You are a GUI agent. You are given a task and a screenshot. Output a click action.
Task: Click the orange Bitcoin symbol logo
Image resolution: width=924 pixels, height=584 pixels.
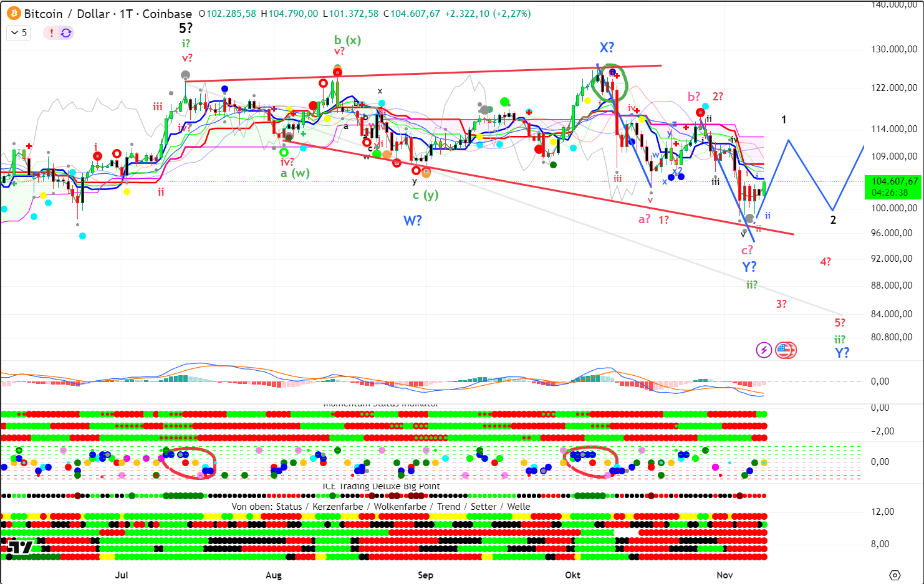[13, 13]
